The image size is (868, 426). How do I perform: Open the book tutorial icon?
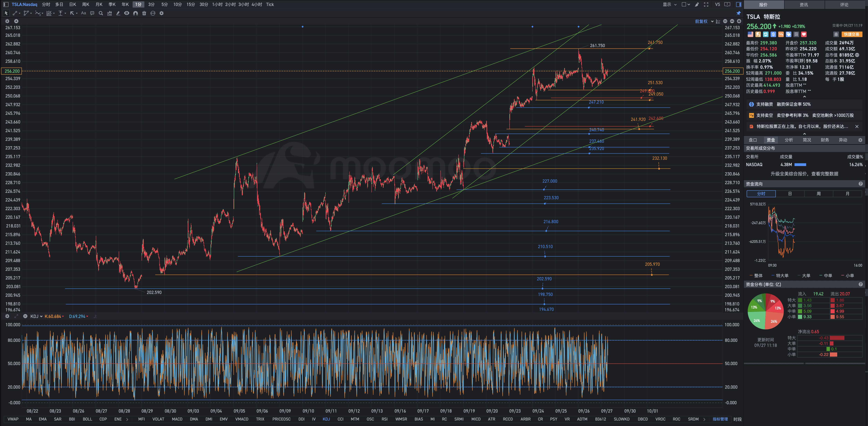[727, 4]
